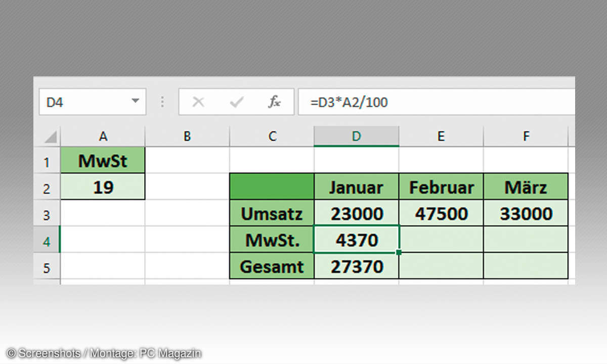Click cell with value 33000

(x=526, y=213)
